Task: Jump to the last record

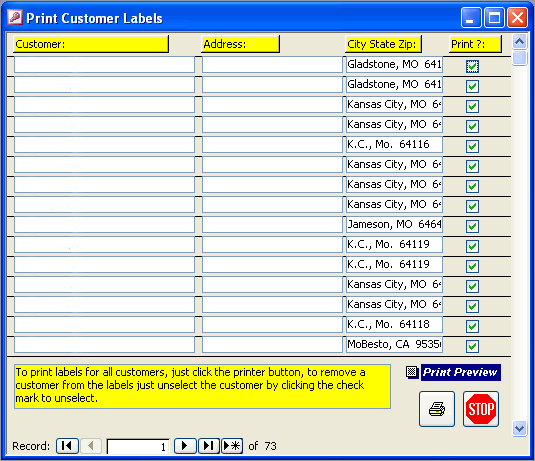Action: pos(208,446)
